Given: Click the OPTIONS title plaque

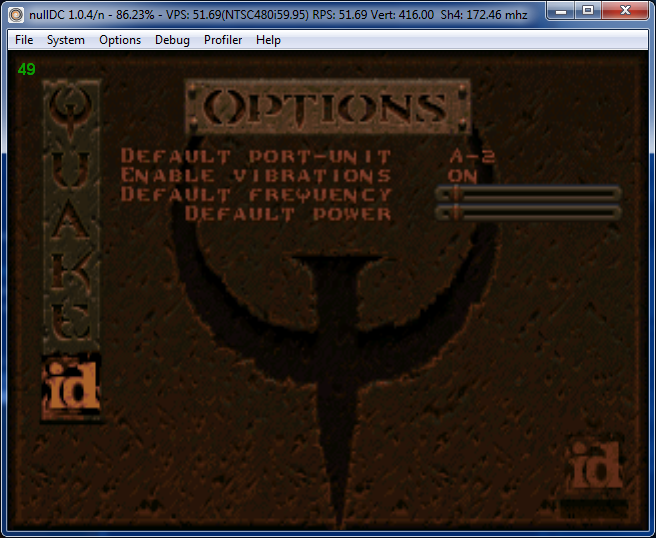Looking at the screenshot, I should coord(328,106).
